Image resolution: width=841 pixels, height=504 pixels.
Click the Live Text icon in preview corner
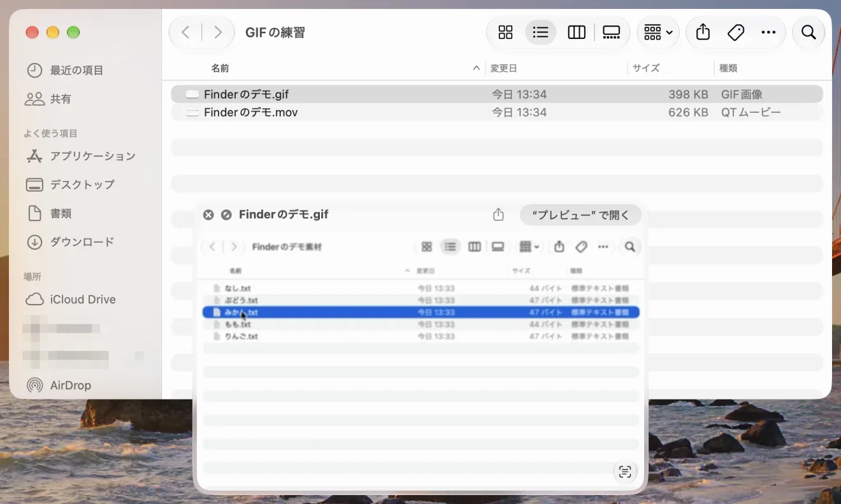coord(625,472)
